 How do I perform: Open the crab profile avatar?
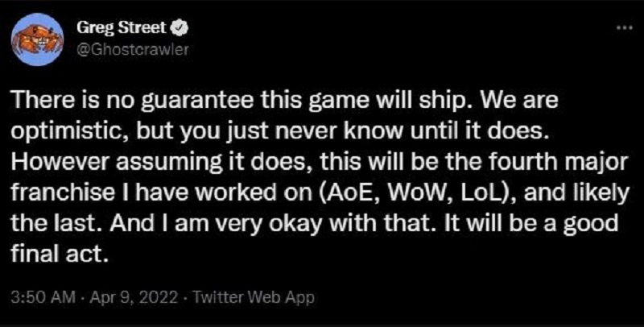(37, 39)
